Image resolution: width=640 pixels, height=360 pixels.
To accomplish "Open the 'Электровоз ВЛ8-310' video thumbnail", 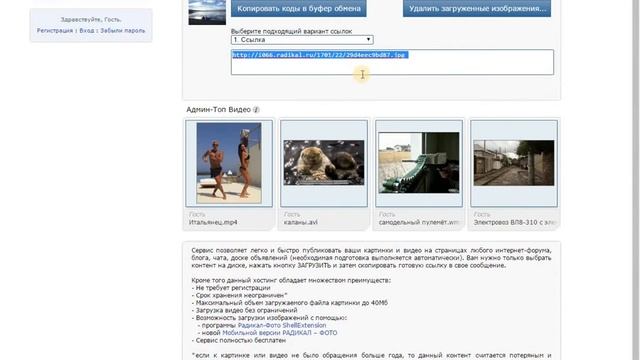I will 514,163.
